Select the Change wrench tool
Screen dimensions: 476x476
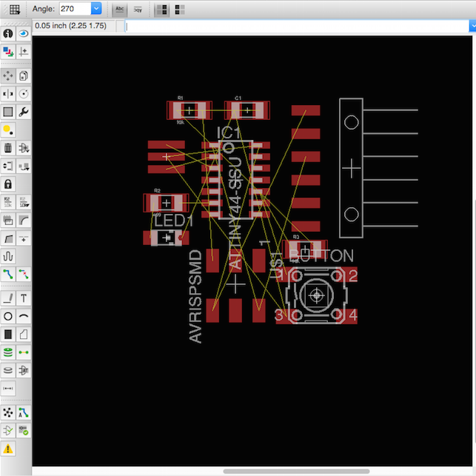click(24, 112)
